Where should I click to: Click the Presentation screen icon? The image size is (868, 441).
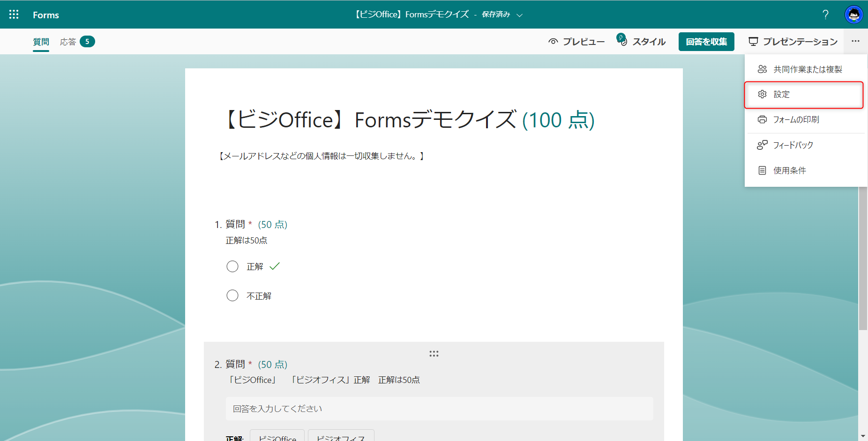[x=753, y=42]
